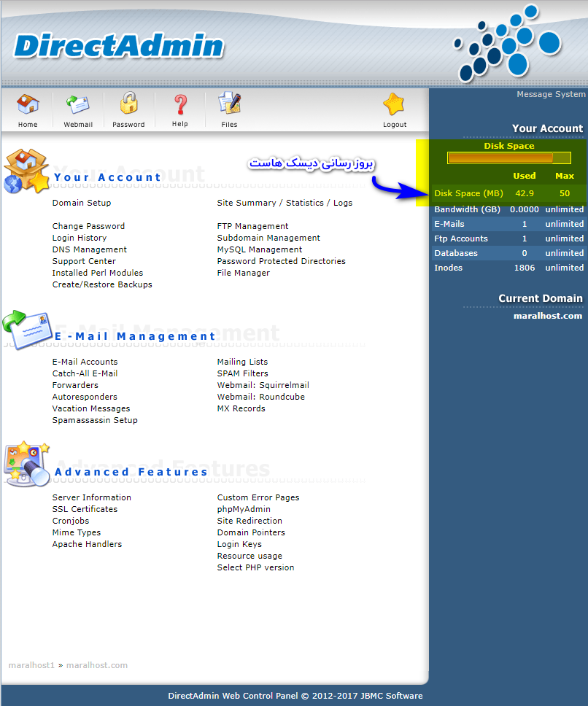Viewport: 588px width, 706px height.
Task: Click the Ftp Accounts row label
Action: click(x=461, y=238)
